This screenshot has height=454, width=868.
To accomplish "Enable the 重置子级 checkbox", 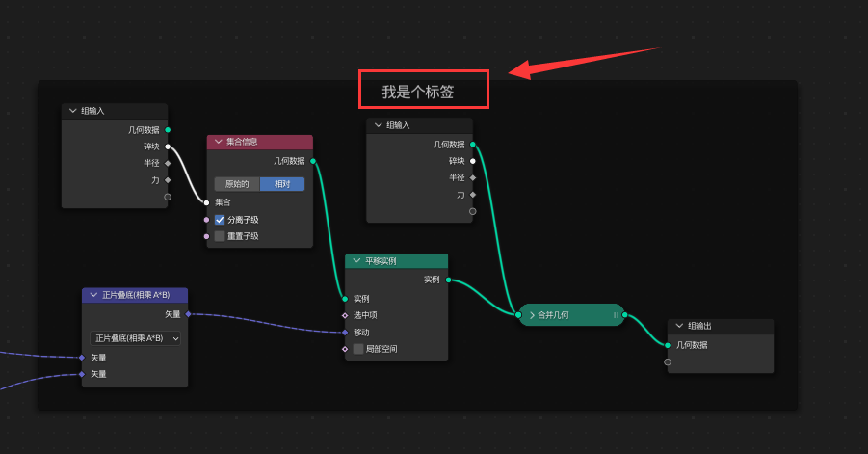I will [x=220, y=235].
